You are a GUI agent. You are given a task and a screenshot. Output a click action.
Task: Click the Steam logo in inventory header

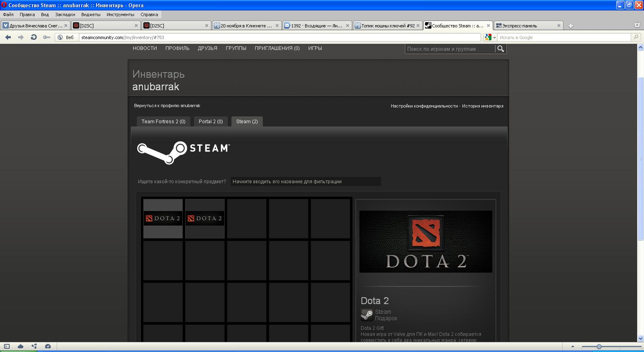(184, 152)
